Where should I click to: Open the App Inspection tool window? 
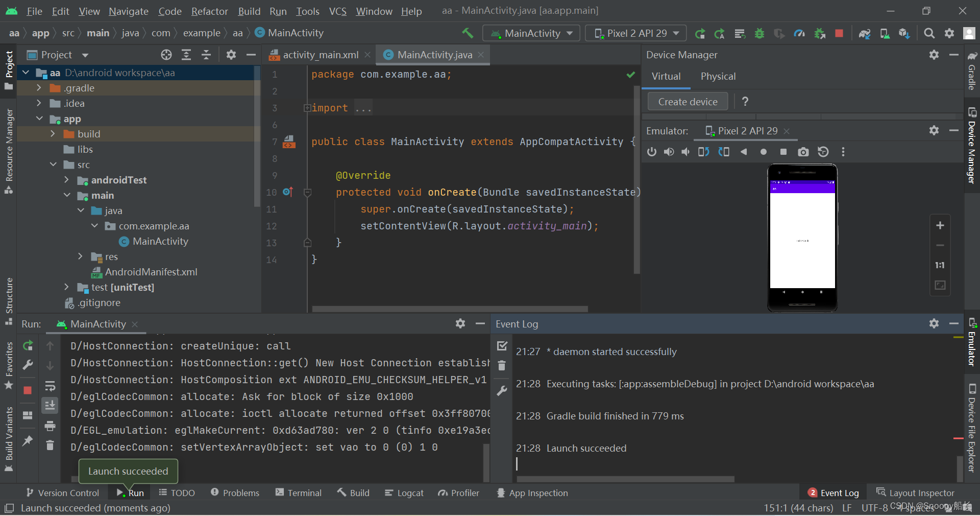tap(532, 493)
